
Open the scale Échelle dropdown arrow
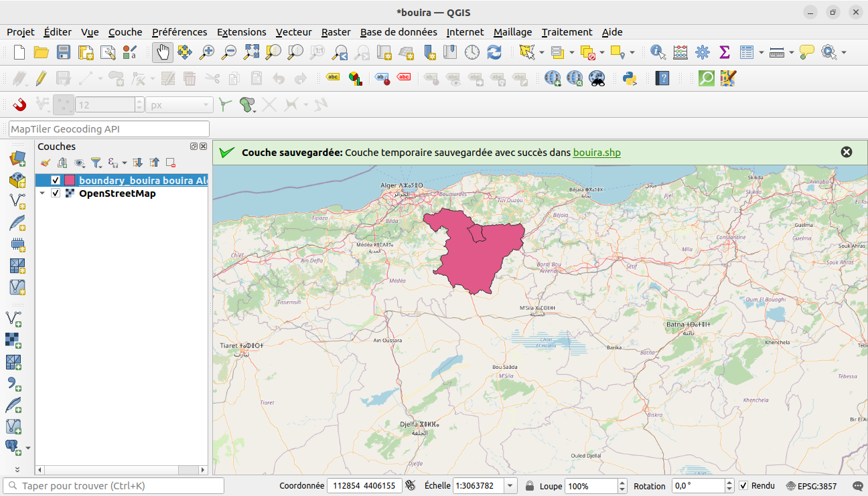coord(510,486)
